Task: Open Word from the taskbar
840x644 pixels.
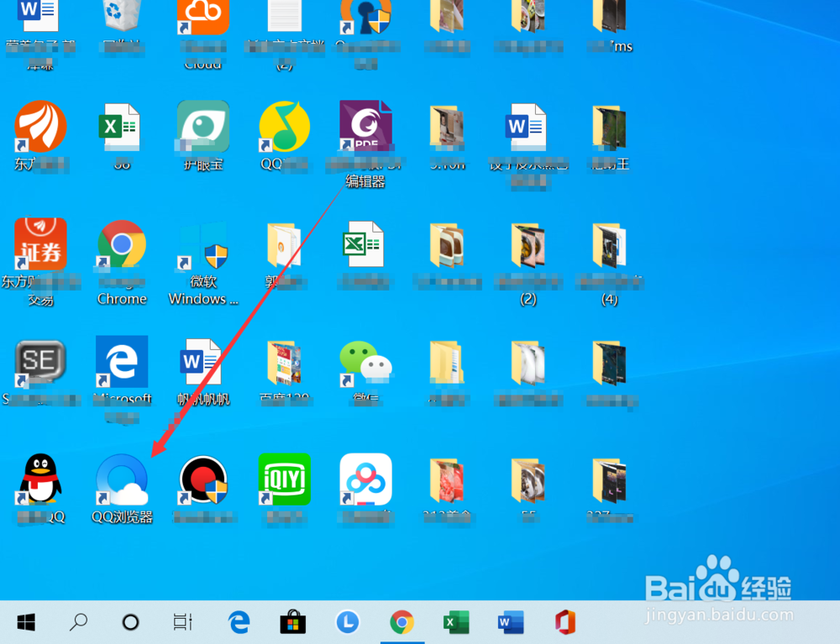Action: tap(511, 622)
